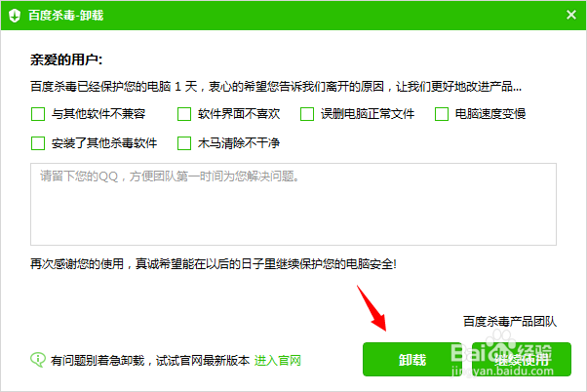Screen dimensions: 587x392
Task: Click the green speech bubble tip icon
Action: pyautogui.click(x=38, y=360)
